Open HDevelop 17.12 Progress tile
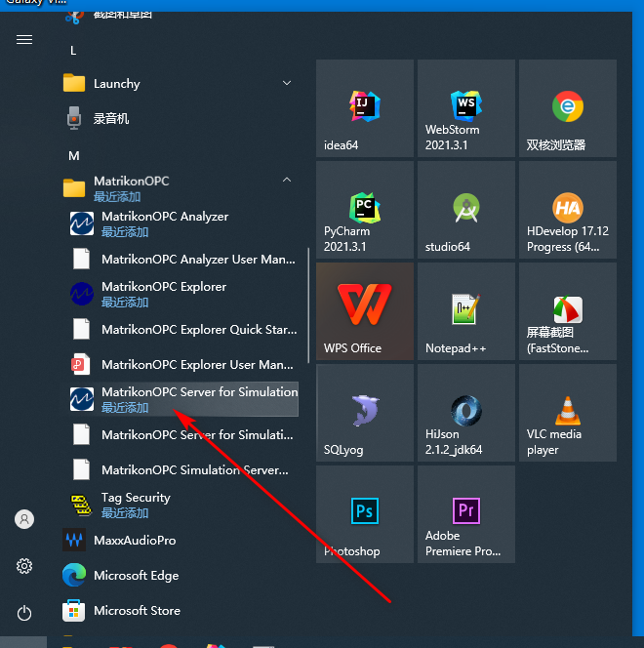 [x=568, y=210]
